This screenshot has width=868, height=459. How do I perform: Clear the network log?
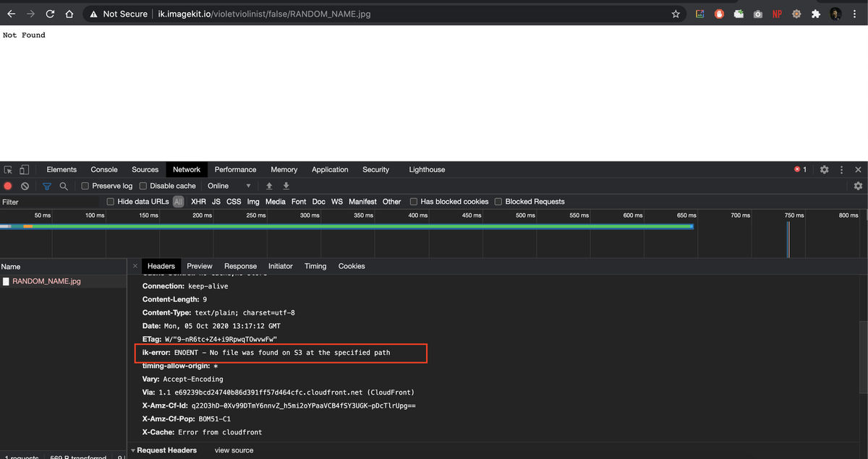(25, 186)
